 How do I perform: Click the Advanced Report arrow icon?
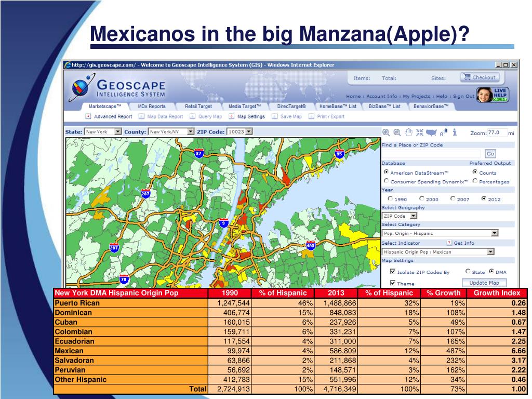click(88, 116)
